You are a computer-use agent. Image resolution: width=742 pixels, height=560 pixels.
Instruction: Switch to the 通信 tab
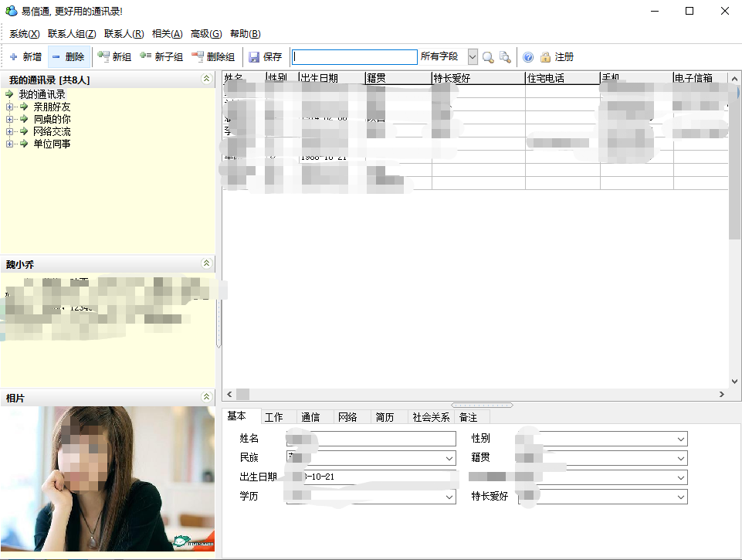click(310, 417)
